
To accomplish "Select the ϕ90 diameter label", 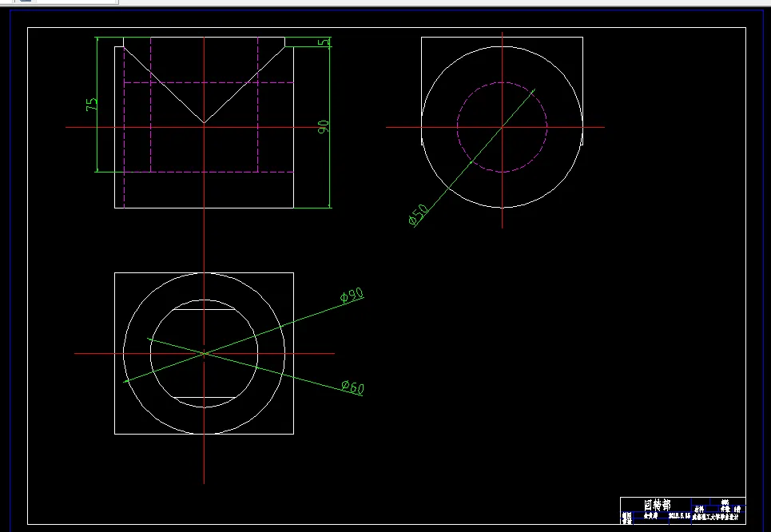I will tap(352, 296).
